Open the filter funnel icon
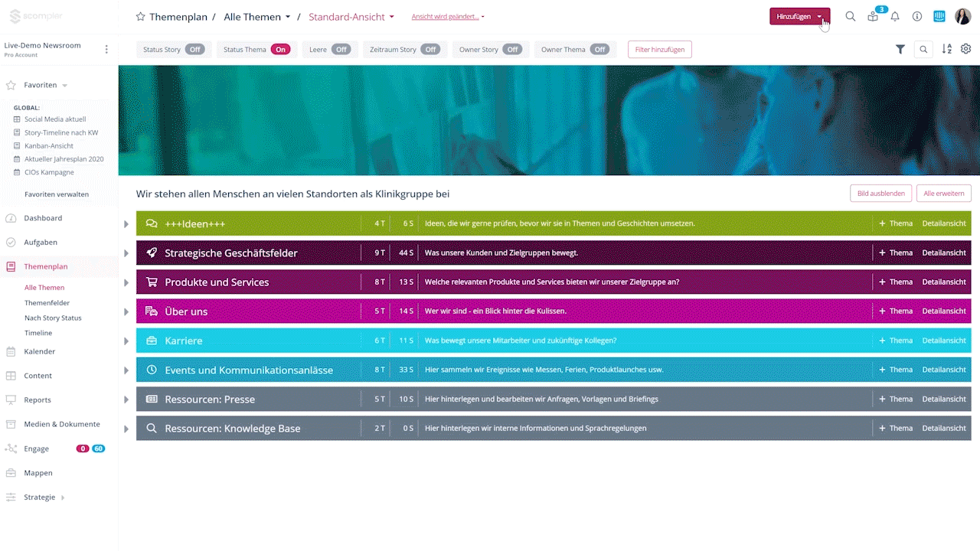Image resolution: width=980 pixels, height=551 pixels. (x=900, y=49)
